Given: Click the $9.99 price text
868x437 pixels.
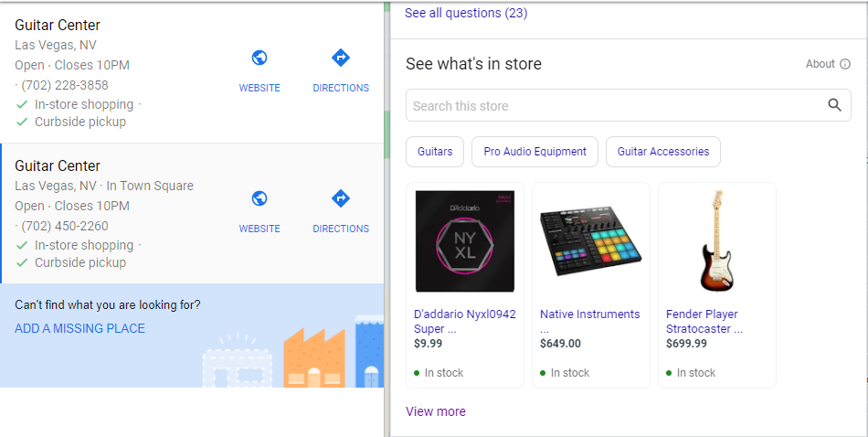Looking at the screenshot, I should (428, 344).
